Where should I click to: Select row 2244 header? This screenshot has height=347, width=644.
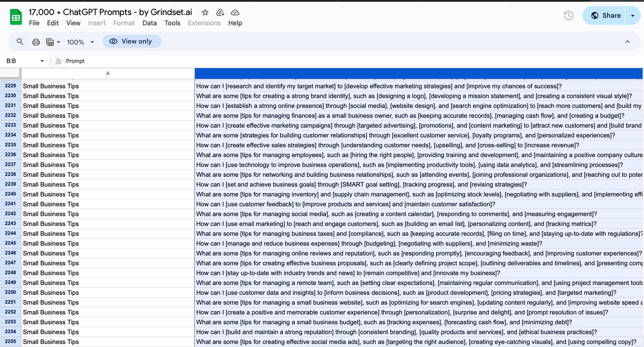coord(10,234)
